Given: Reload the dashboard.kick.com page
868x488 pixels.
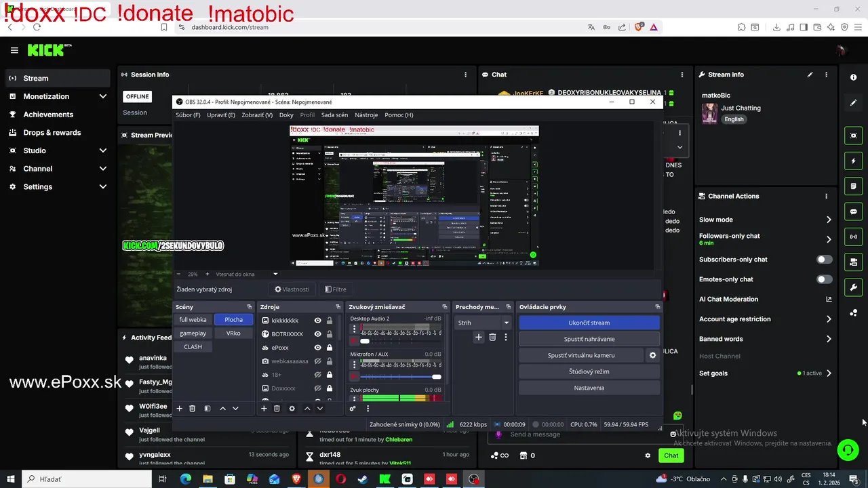Looking at the screenshot, I should (x=37, y=27).
